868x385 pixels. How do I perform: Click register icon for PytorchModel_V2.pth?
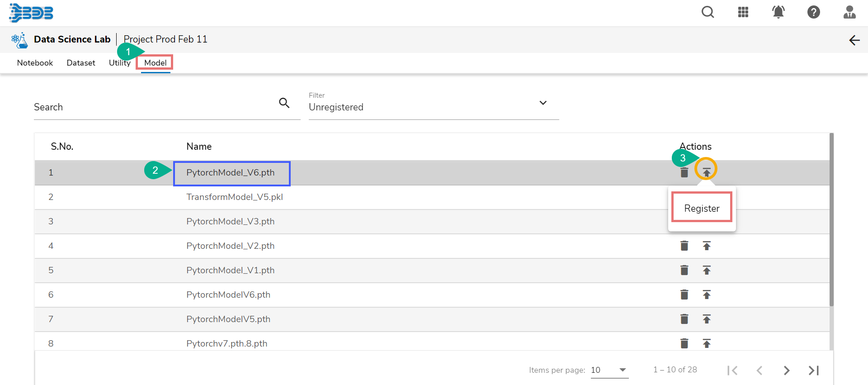pos(707,246)
